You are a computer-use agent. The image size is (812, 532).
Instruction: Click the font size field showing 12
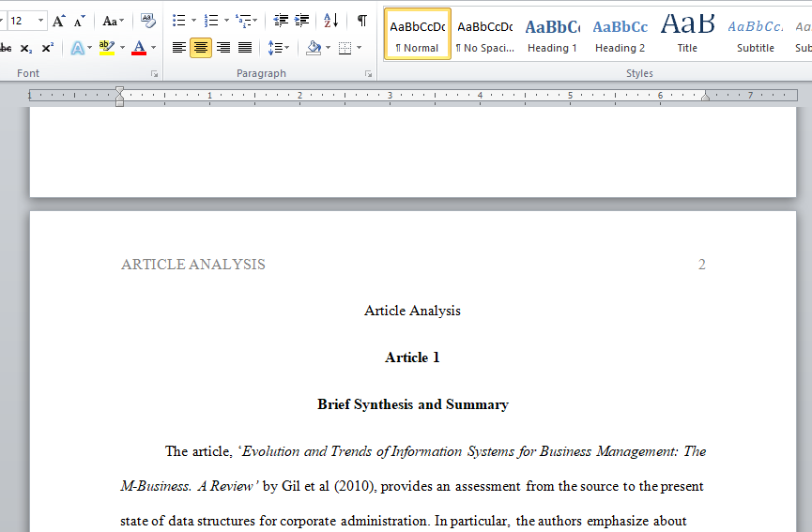coord(22,21)
